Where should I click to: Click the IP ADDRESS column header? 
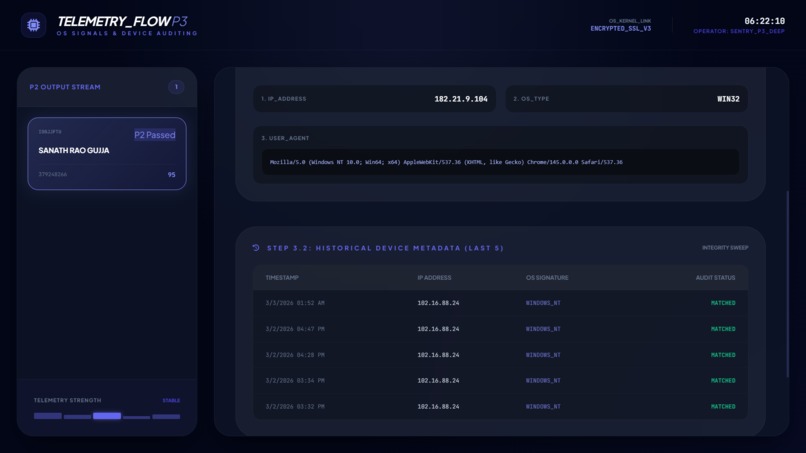coord(434,278)
